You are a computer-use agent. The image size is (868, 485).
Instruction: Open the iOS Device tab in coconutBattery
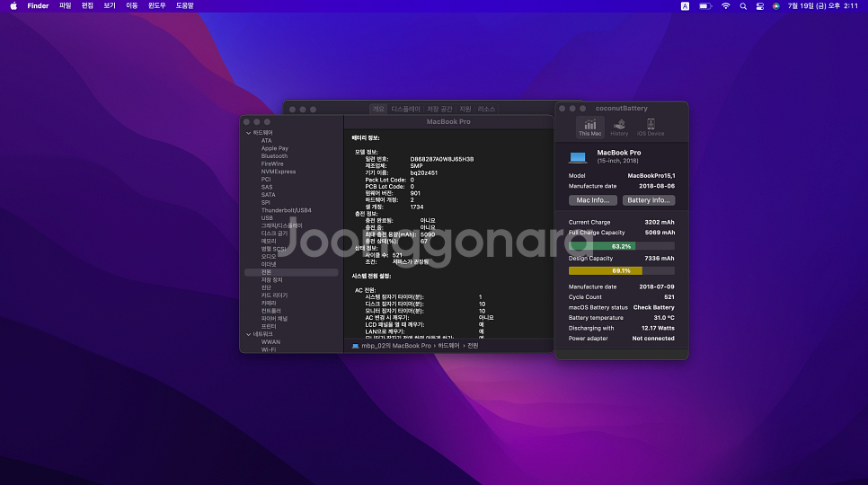[x=651, y=128]
